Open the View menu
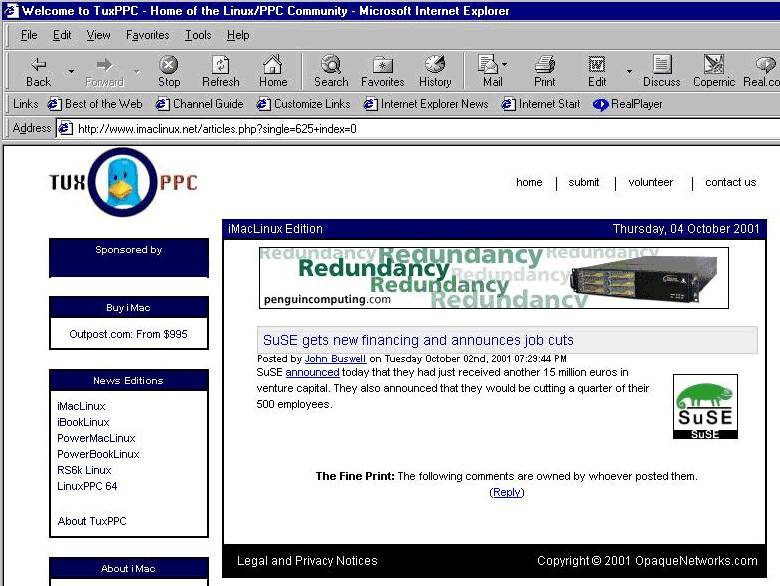 (x=98, y=35)
